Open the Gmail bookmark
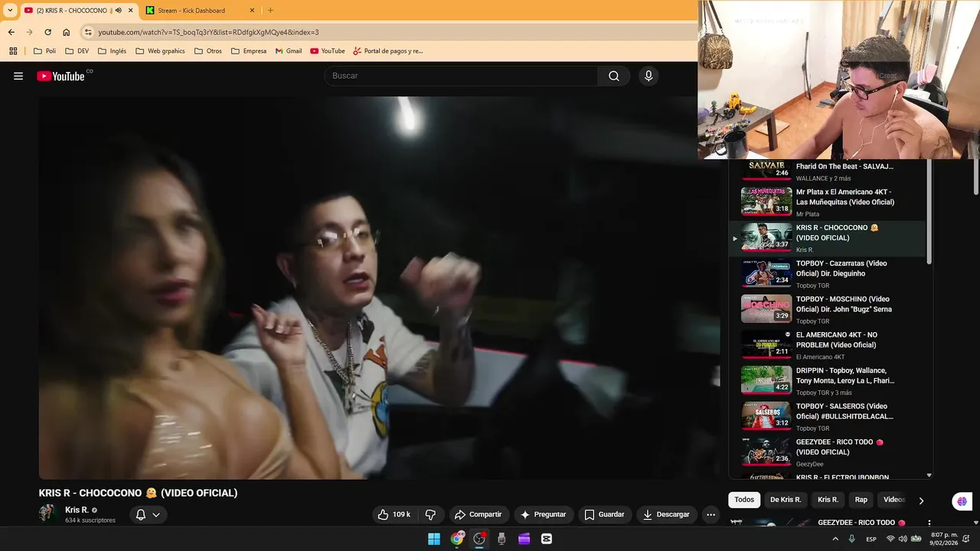Screen dimensions: 980x551 [x=289, y=51]
